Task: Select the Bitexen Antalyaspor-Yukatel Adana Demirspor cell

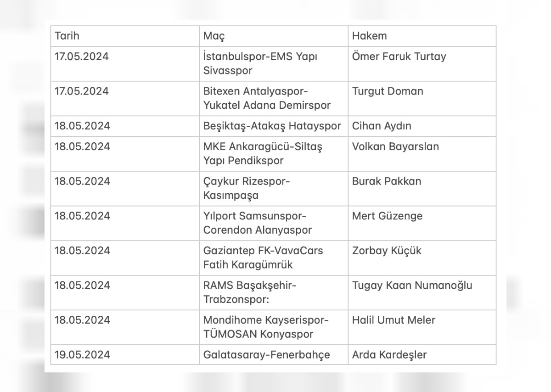Action: point(267,98)
